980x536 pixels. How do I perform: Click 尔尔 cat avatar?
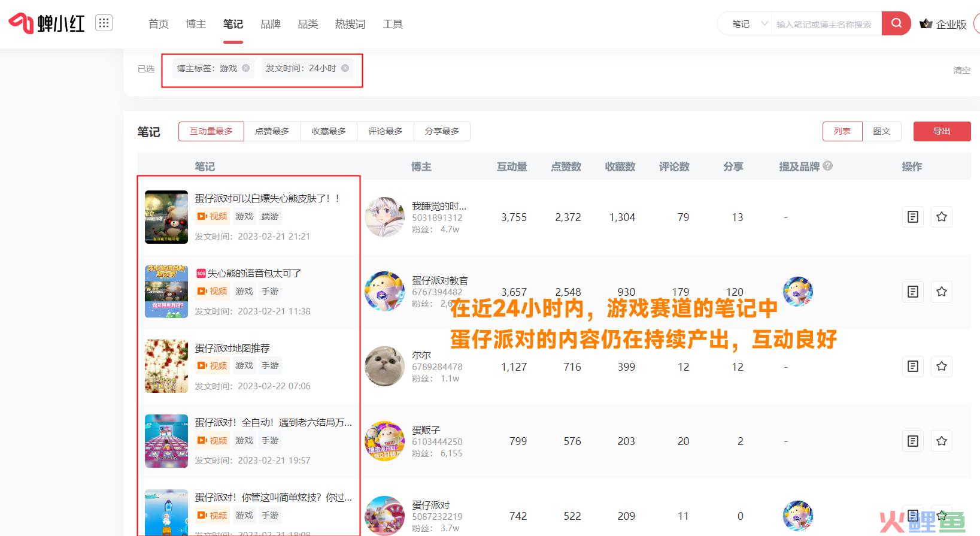384,366
